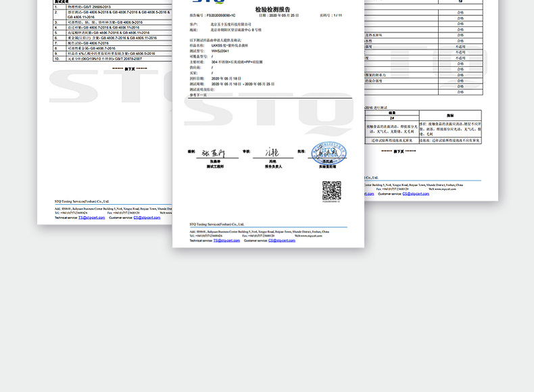The image size is (534, 392).
Task: Click the 测试工程师 title under signature
Action: (215, 166)
